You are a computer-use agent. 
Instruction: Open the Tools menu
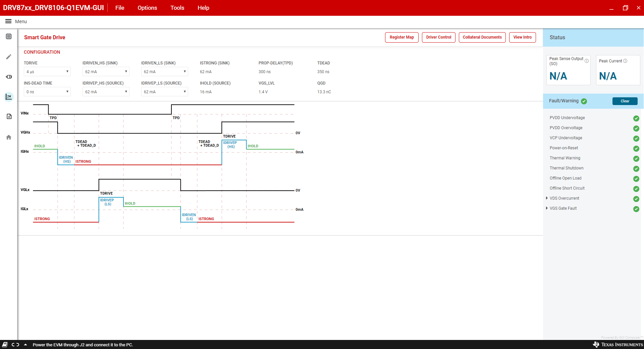pos(177,8)
